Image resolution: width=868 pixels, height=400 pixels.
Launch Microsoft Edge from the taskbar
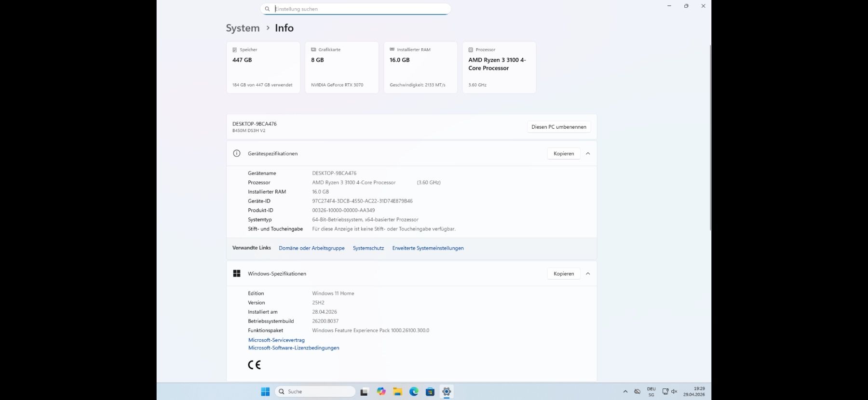pyautogui.click(x=414, y=392)
